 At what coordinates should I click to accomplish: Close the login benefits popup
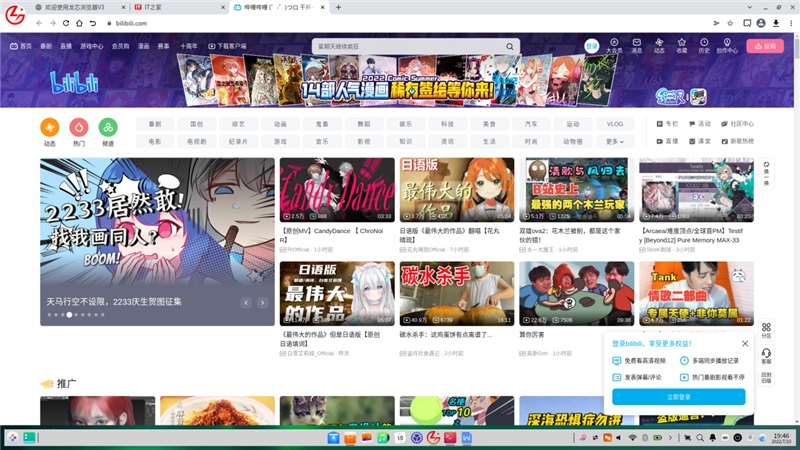(745, 343)
